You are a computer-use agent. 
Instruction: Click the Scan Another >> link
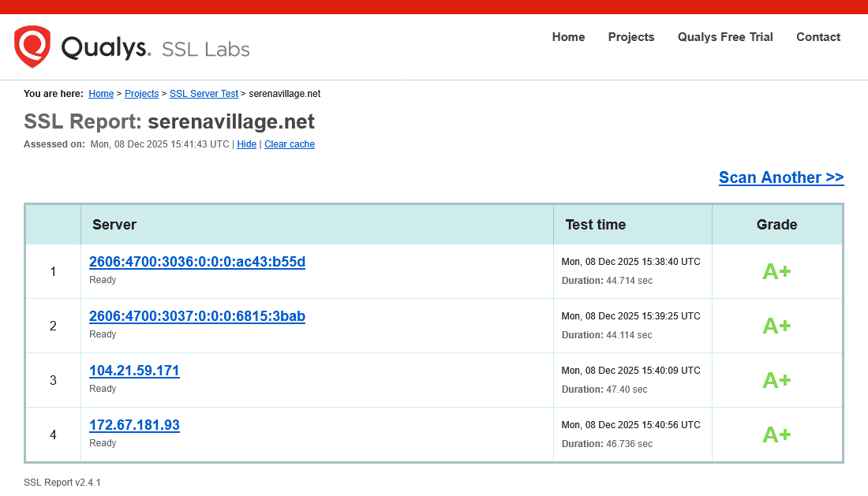point(781,177)
